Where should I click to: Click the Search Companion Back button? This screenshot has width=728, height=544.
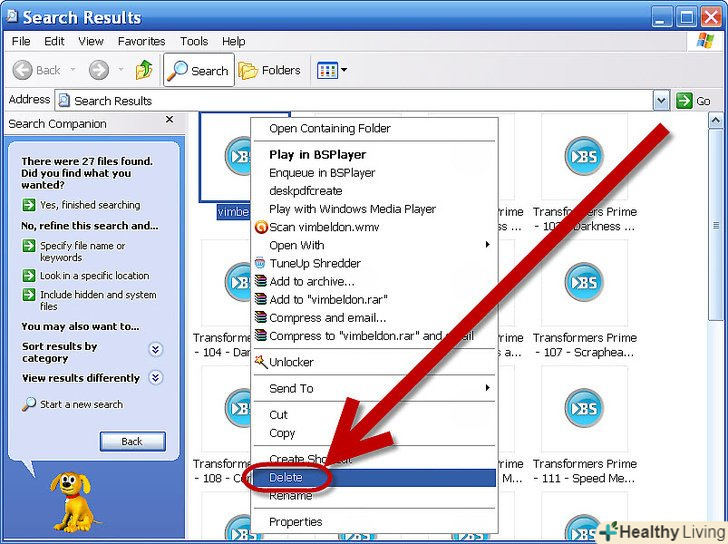click(132, 441)
